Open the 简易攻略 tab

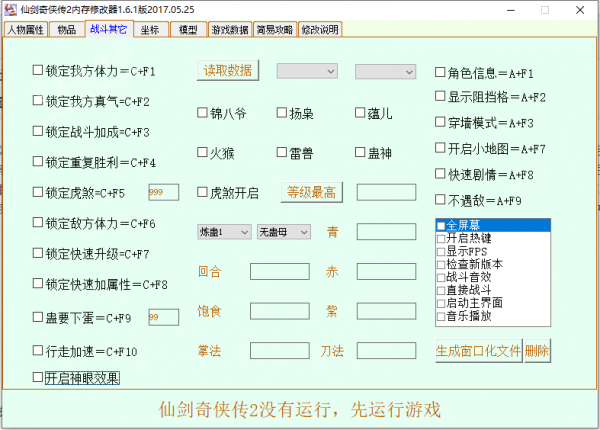click(x=275, y=29)
